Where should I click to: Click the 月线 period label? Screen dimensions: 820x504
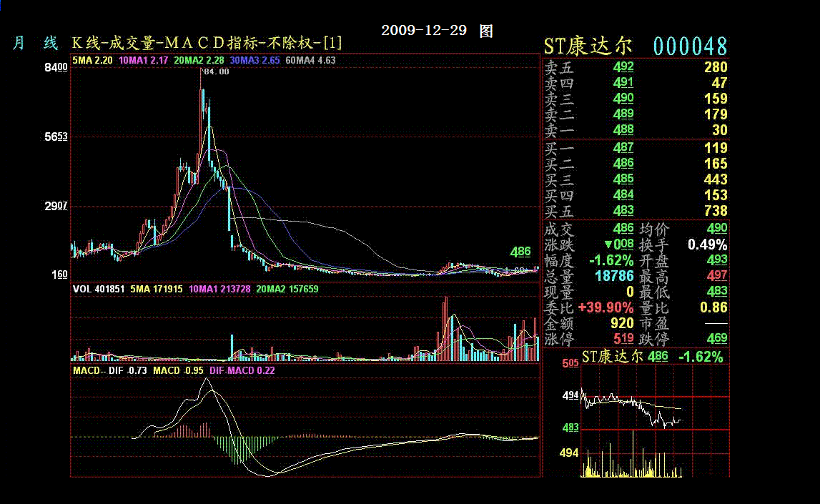[x=35, y=43]
